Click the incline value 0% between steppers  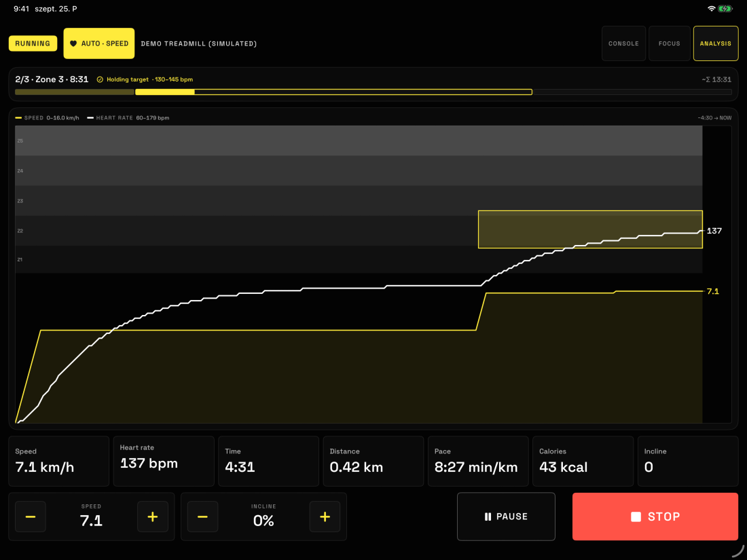[x=263, y=521]
